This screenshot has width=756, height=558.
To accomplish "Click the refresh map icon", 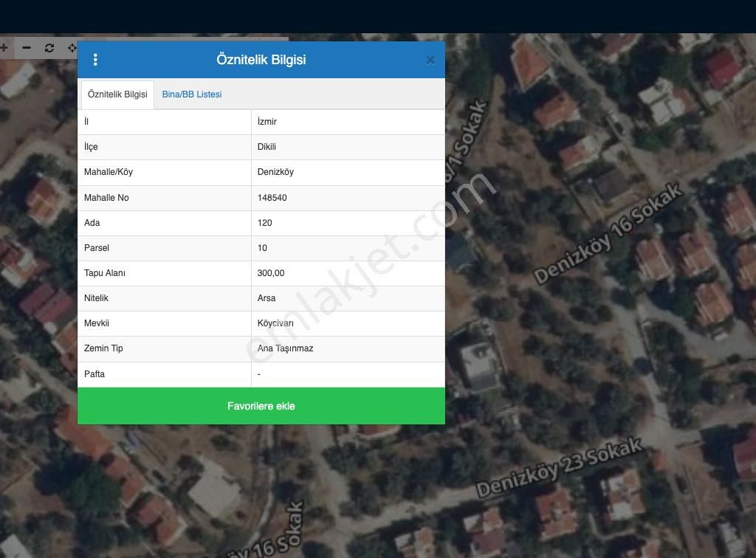I will [49, 48].
